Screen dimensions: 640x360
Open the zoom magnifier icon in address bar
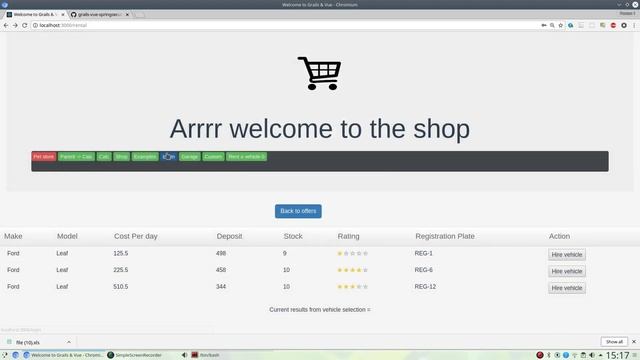click(552, 25)
